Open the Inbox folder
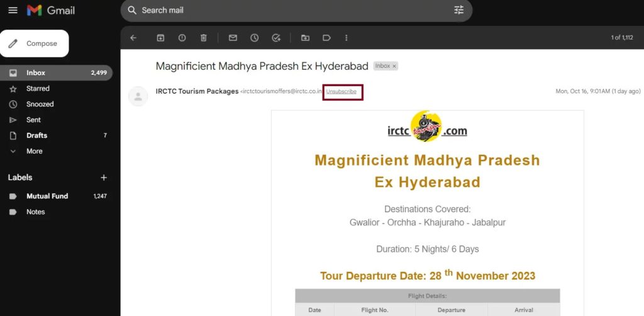The image size is (644, 316). [x=56, y=73]
